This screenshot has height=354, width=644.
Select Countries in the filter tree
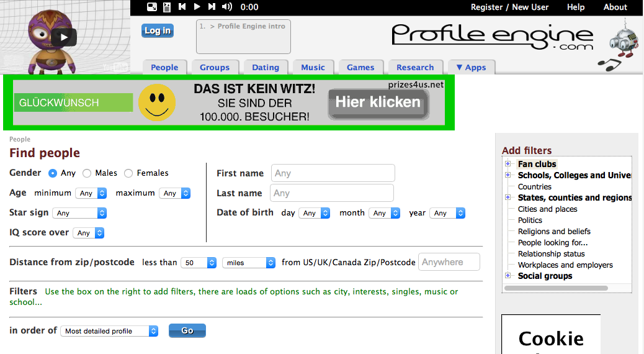tap(535, 187)
